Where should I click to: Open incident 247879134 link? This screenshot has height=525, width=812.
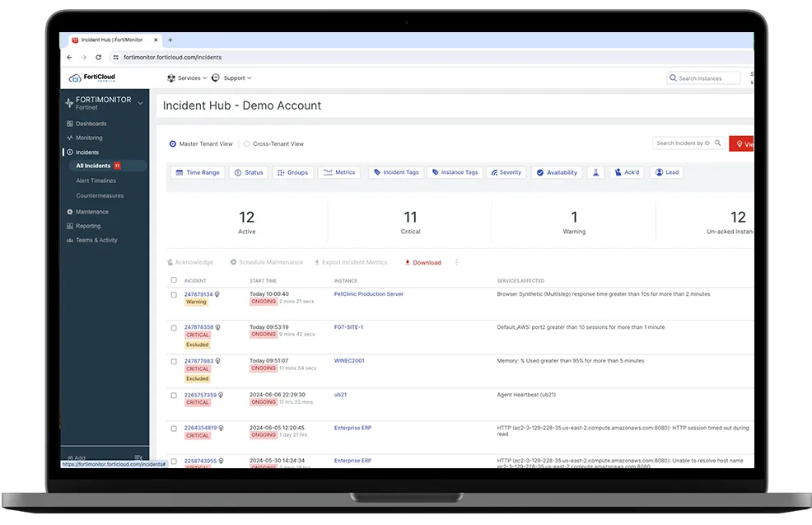pyautogui.click(x=198, y=294)
